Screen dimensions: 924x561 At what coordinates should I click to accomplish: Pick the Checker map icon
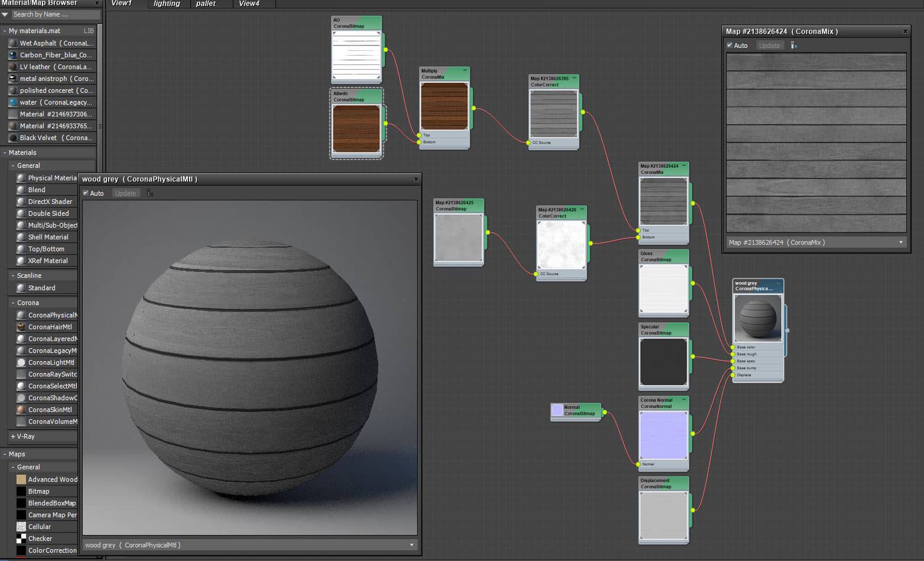(x=21, y=539)
